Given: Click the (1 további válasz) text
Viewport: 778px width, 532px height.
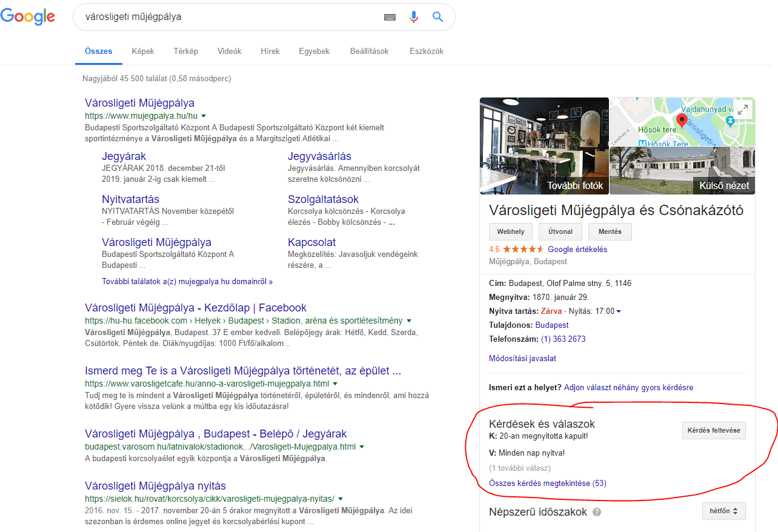Looking at the screenshot, I should [520, 468].
